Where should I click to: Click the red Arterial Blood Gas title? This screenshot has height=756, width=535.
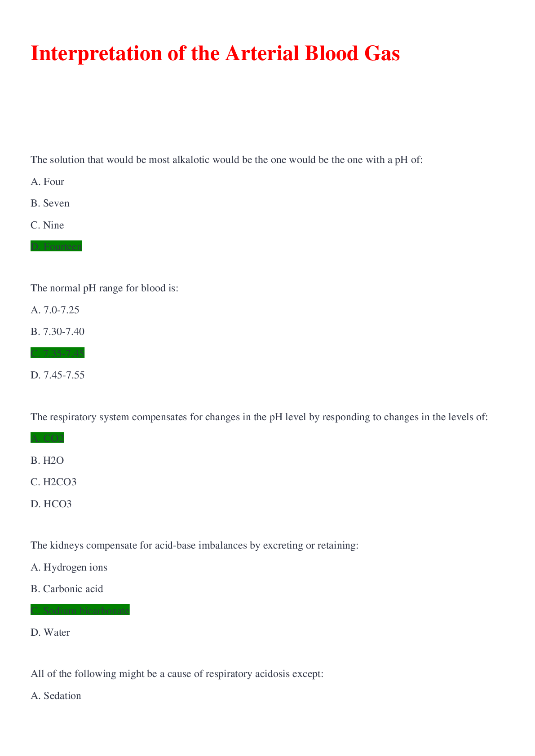215,53
